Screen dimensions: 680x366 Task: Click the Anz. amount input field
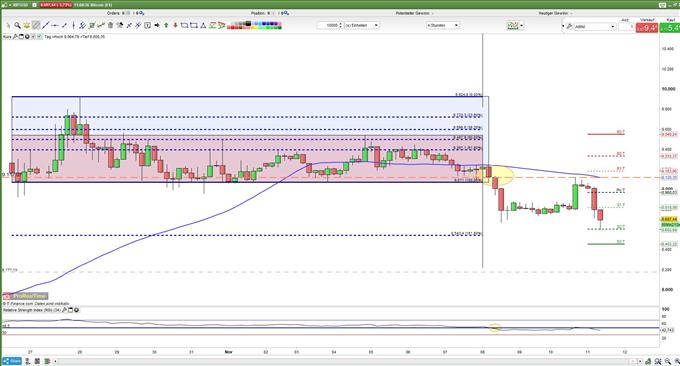coord(626,26)
